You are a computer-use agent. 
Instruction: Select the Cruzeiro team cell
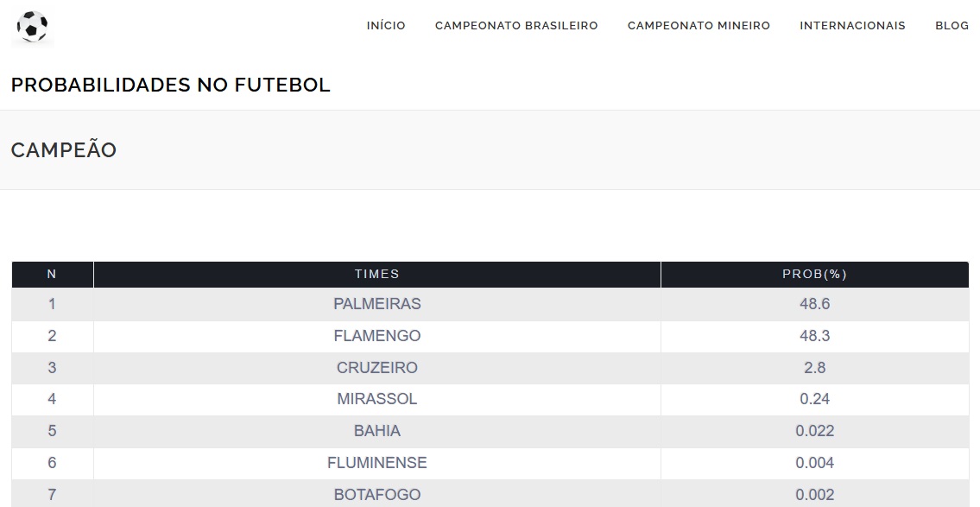pyautogui.click(x=376, y=368)
